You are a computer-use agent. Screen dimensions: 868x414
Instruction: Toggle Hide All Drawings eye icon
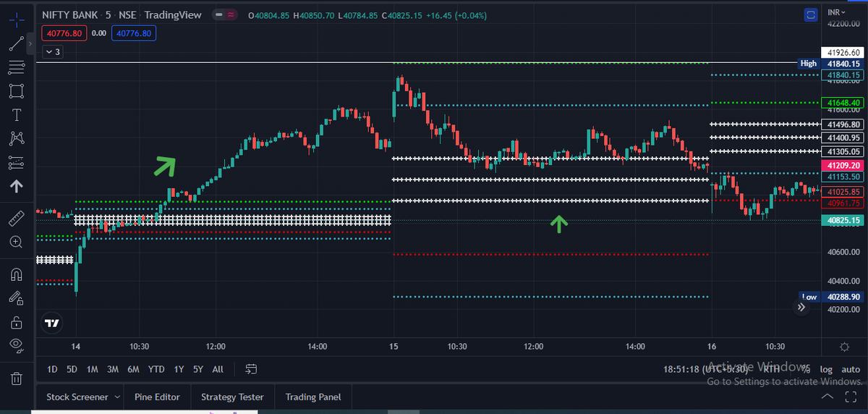point(16,345)
